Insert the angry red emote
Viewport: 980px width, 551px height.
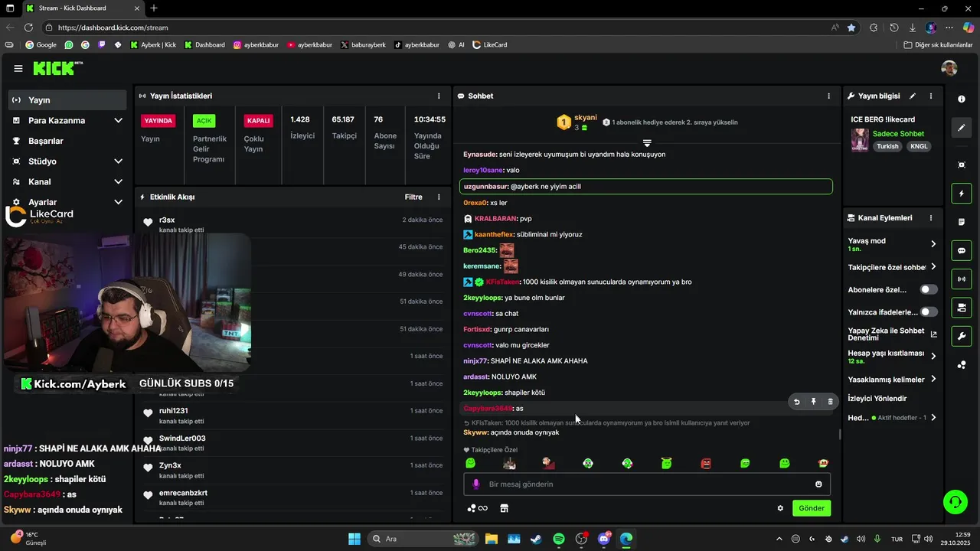click(706, 463)
